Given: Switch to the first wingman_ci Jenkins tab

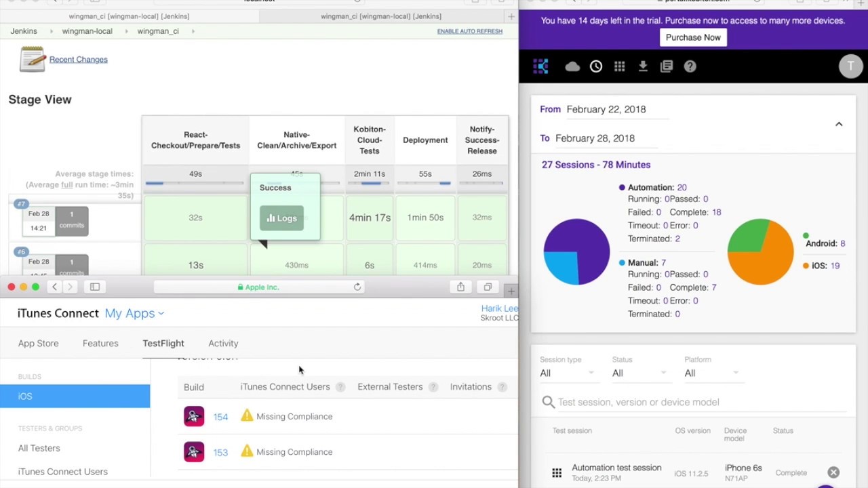Looking at the screenshot, I should tap(130, 16).
